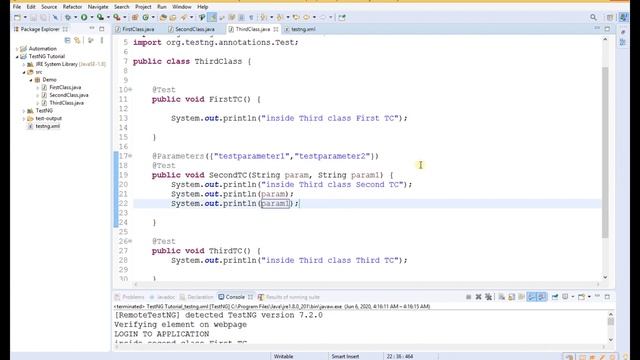The image size is (640, 360).
Task: Expand the Automation project node
Action: coord(17,49)
